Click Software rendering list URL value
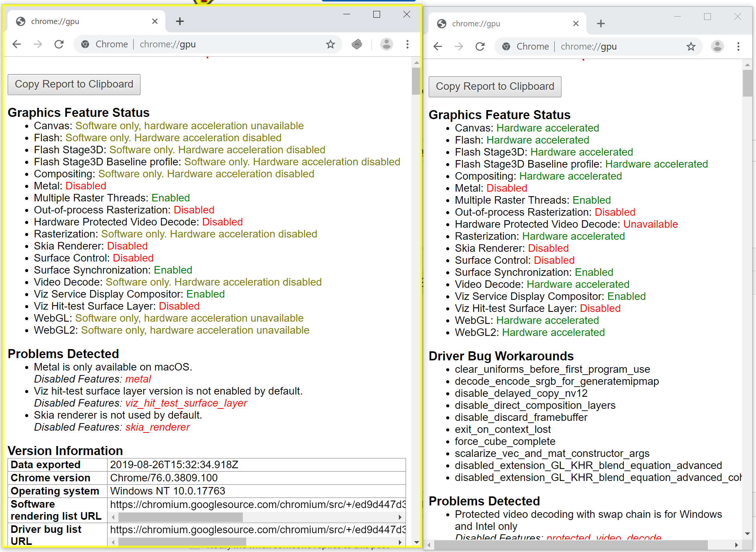Image resolution: width=756 pixels, height=552 pixels. click(x=258, y=504)
